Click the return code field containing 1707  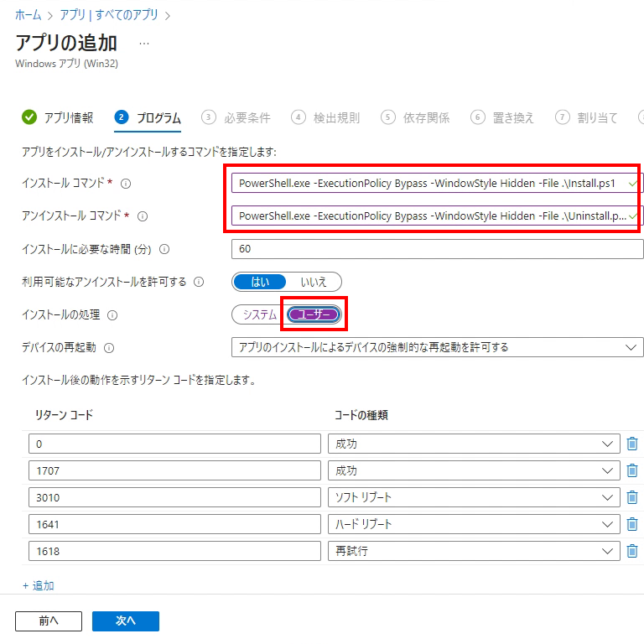pos(174,470)
